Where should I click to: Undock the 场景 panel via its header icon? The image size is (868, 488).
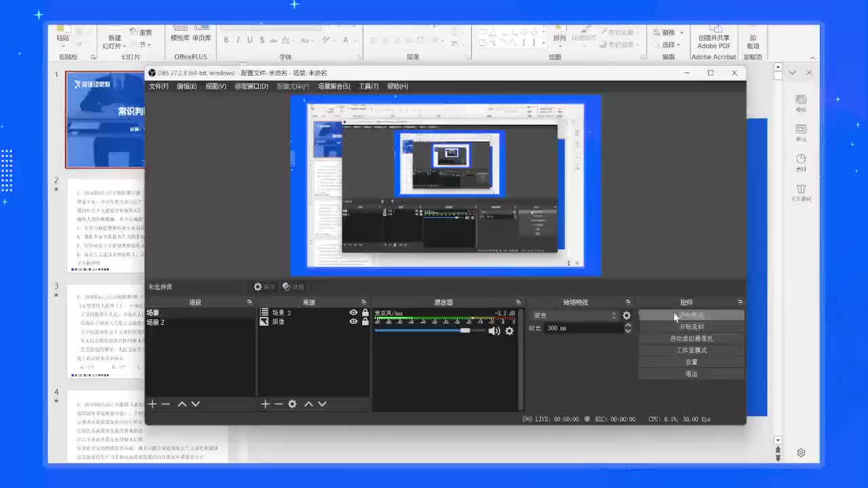pyautogui.click(x=250, y=302)
